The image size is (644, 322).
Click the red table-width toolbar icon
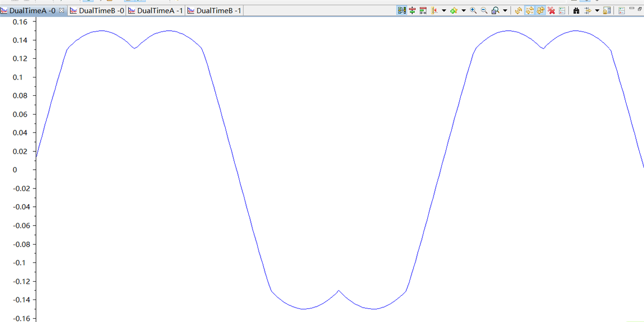(423, 10)
